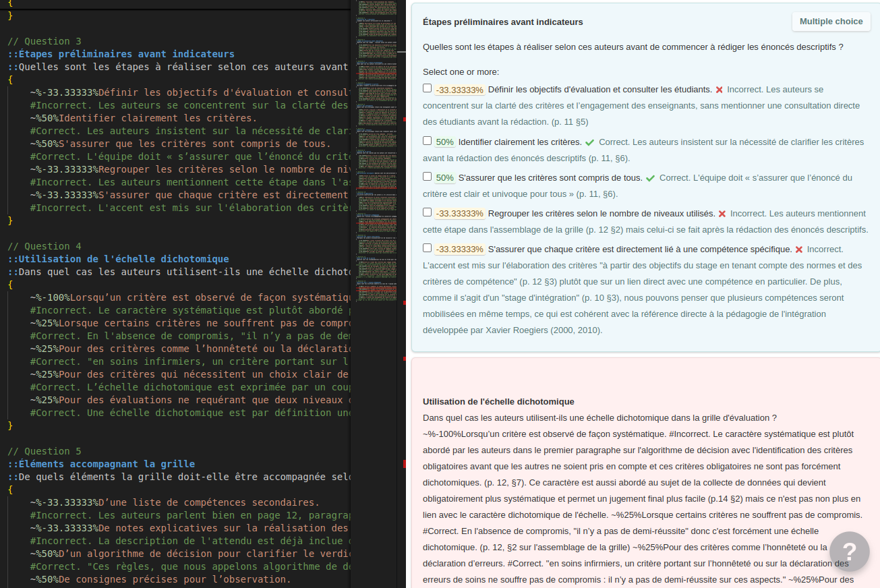
Task: Click 'Étapes préliminaires avant indicateurs' preview heading
Action: coord(502,22)
